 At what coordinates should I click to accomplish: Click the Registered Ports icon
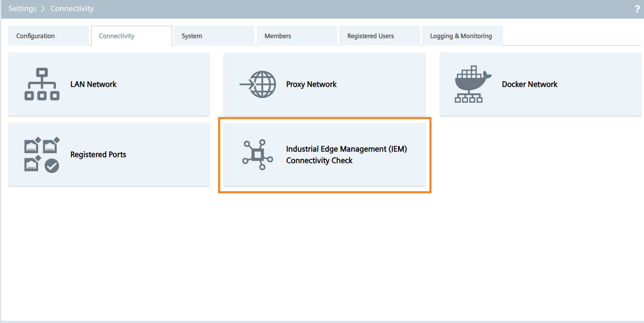pyautogui.click(x=42, y=154)
